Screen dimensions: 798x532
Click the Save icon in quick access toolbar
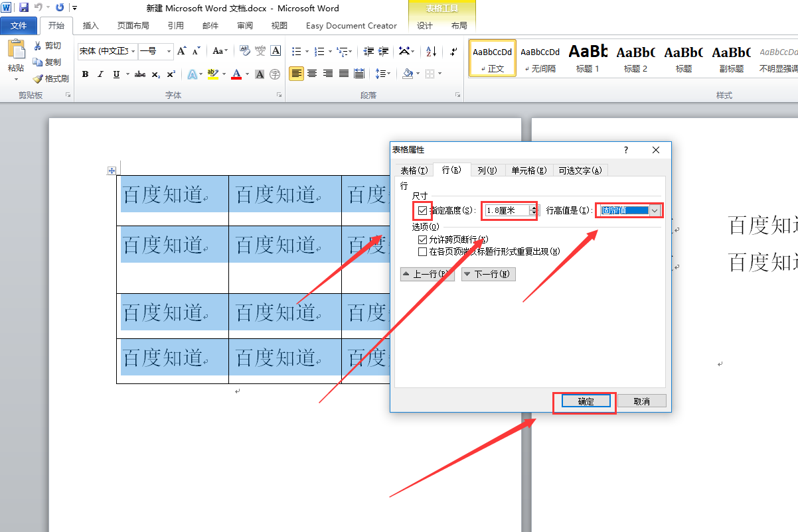pos(24,8)
